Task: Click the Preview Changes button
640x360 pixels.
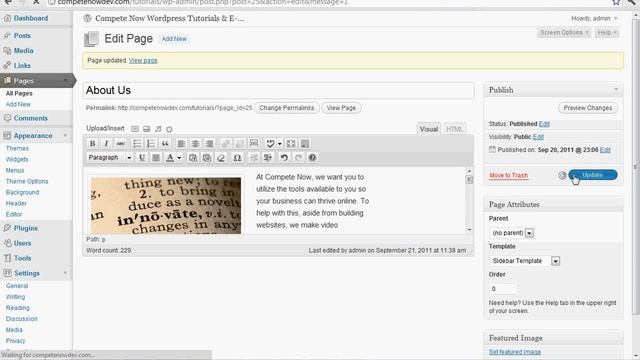Action: point(588,108)
